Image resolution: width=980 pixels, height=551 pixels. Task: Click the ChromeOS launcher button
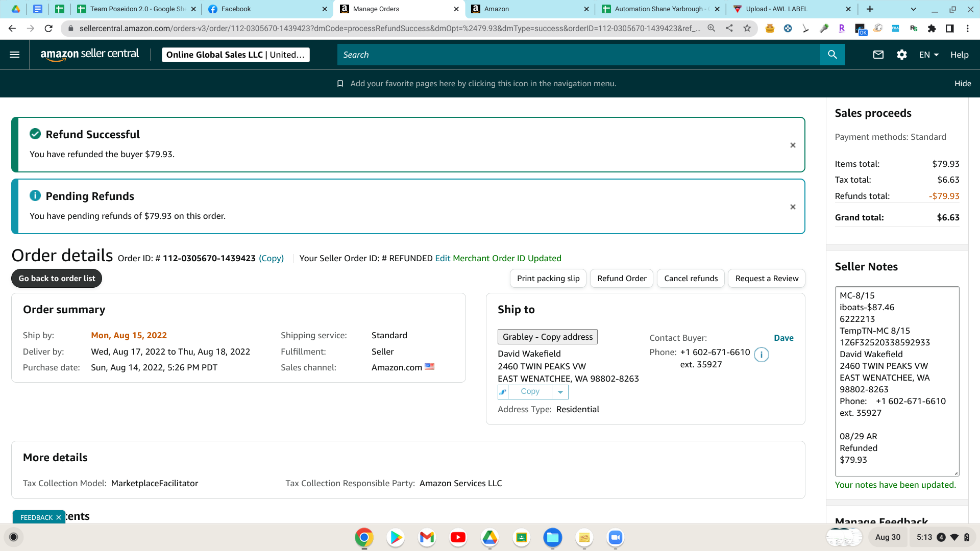coord(14,537)
